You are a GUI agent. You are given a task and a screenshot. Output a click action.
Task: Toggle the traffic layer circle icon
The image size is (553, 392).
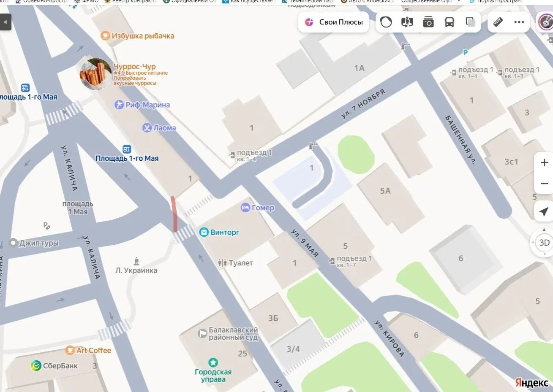tap(386, 22)
